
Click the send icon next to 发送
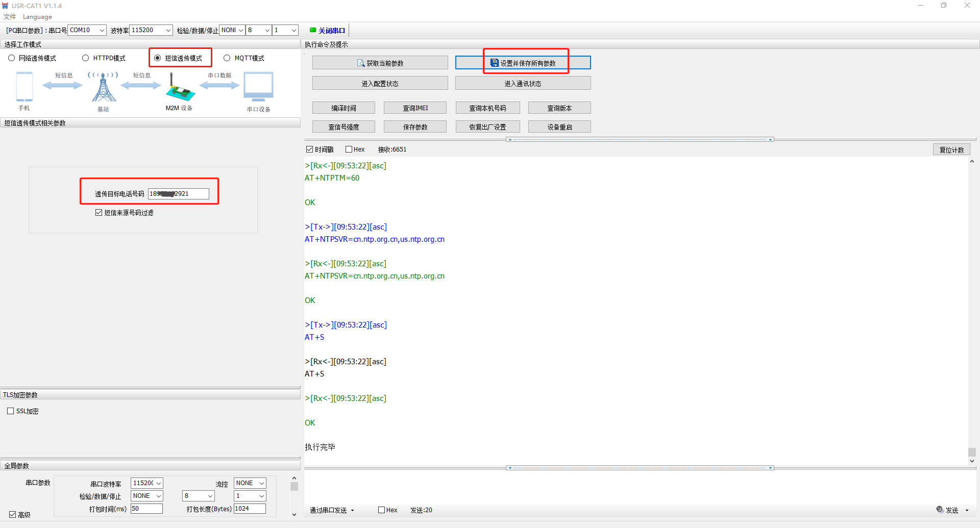(939, 510)
